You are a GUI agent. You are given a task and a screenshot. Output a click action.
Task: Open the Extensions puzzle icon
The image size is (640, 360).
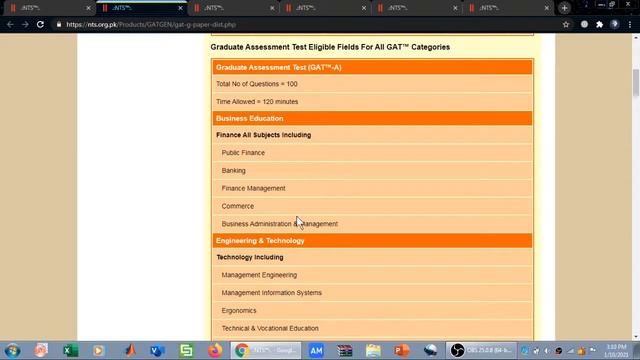[599, 24]
